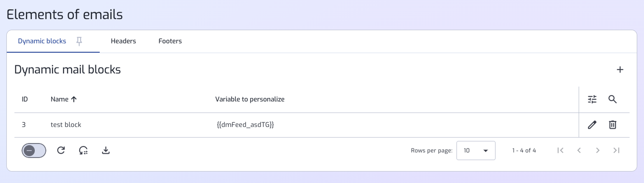This screenshot has width=644, height=183.
Task: Refresh the table with reload icon
Action: (61, 150)
